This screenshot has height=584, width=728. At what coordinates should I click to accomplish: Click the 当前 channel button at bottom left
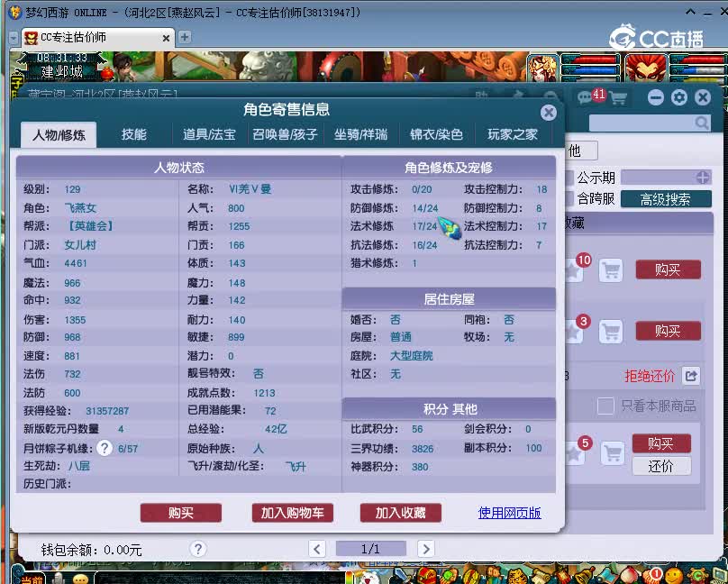(32, 579)
